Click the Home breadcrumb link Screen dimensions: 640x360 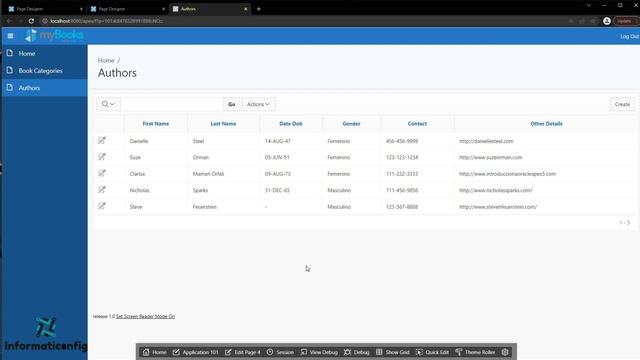click(106, 60)
